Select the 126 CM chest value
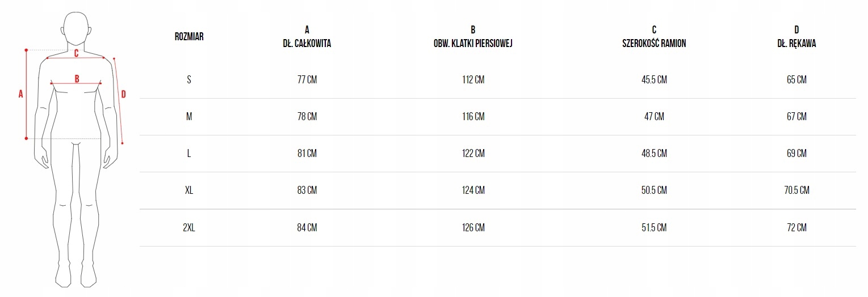 473,228
